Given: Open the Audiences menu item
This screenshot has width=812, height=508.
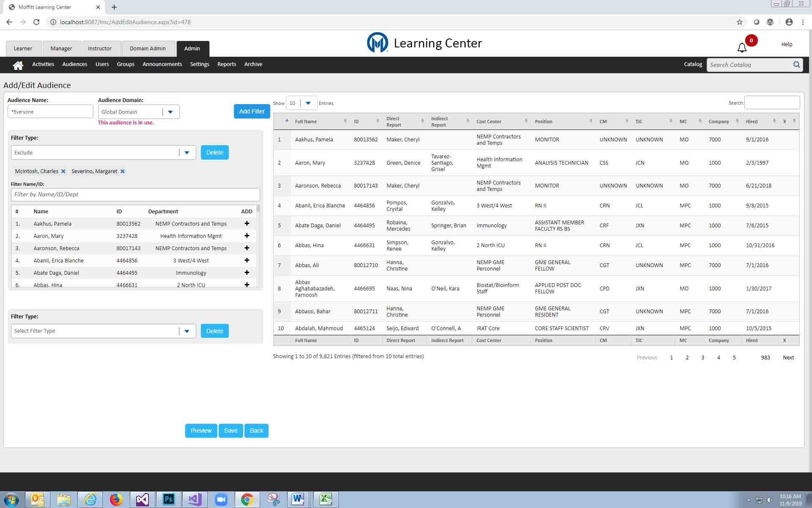Looking at the screenshot, I should pyautogui.click(x=74, y=64).
